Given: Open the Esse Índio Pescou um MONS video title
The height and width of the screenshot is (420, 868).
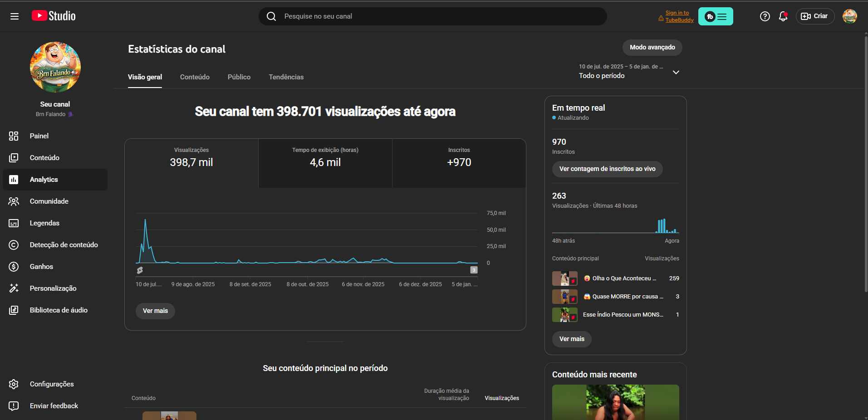Looking at the screenshot, I should [623, 315].
